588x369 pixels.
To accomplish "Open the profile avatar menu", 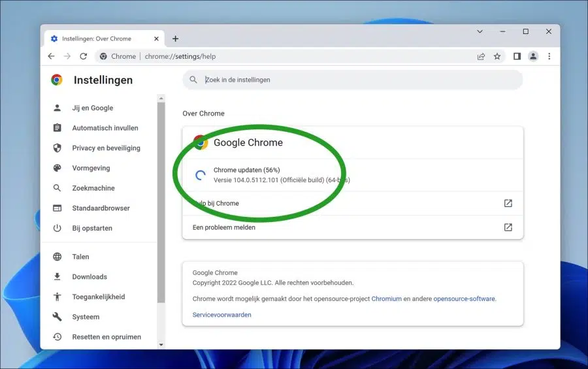I will coord(533,56).
